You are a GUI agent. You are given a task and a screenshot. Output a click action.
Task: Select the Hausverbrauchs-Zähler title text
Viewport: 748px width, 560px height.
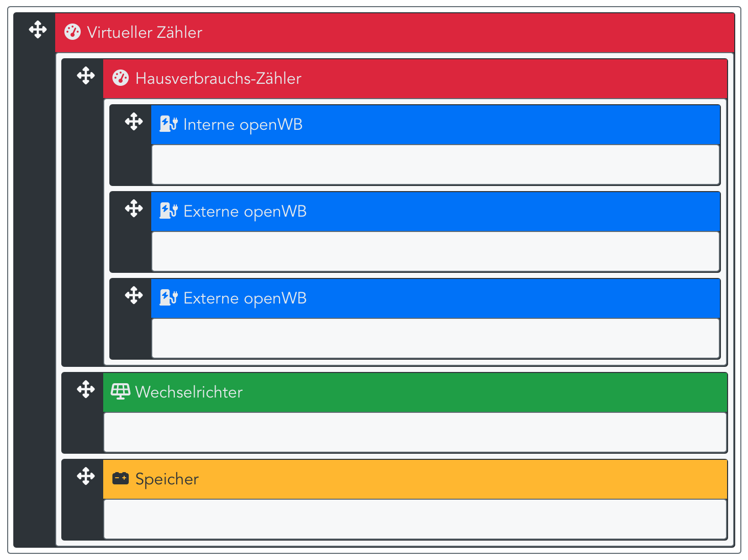pyautogui.click(x=218, y=78)
